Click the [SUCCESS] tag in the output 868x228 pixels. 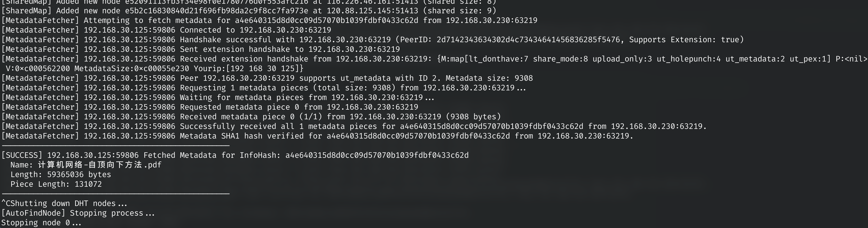pos(22,155)
